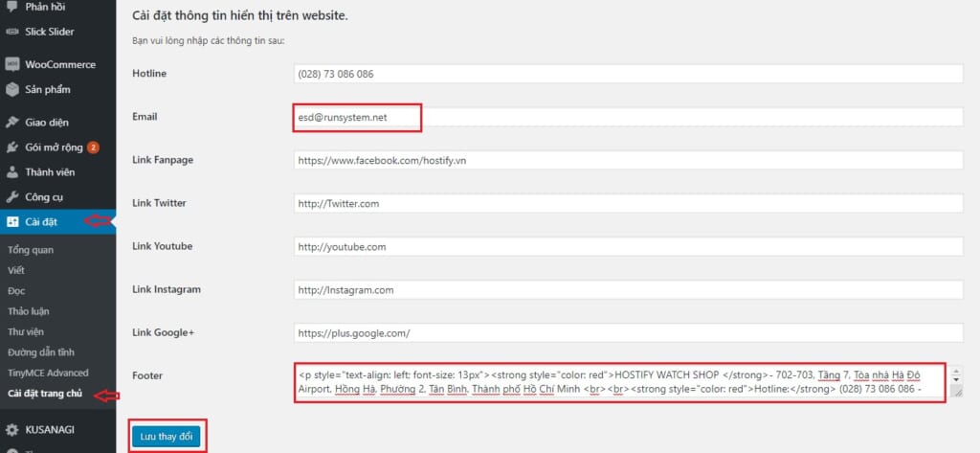Click the KUSANAGI gear icon
The image size is (980, 453).
tap(11, 430)
